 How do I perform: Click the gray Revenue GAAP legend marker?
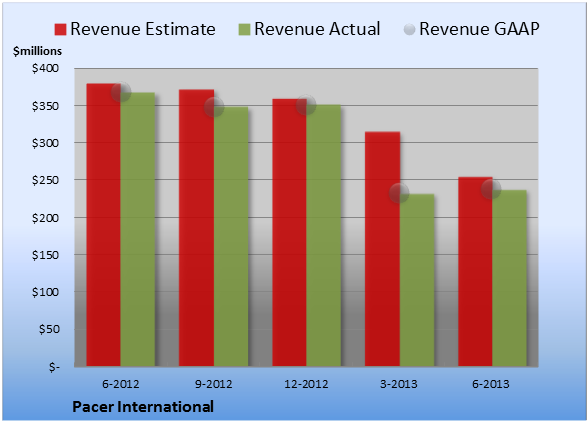pos(409,29)
